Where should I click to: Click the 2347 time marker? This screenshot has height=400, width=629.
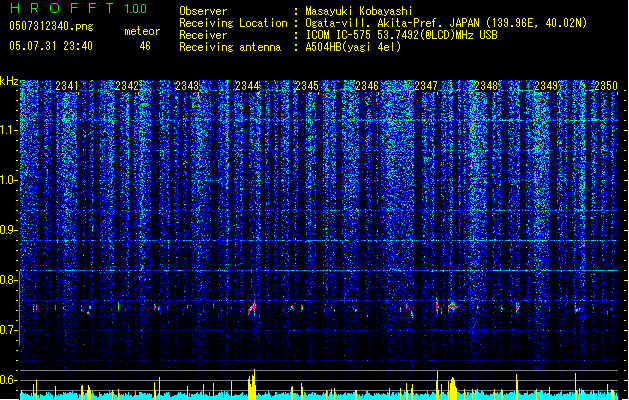(426, 85)
